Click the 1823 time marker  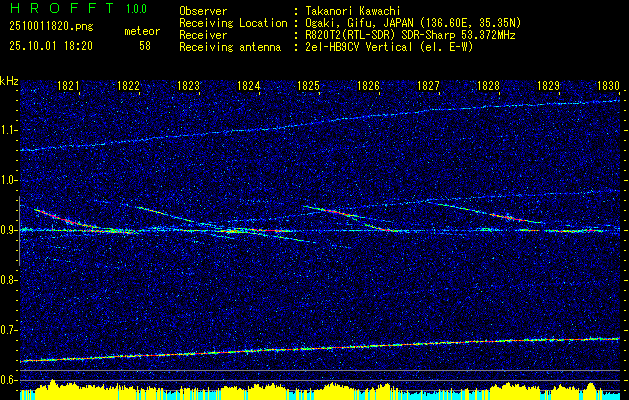pyautogui.click(x=188, y=87)
